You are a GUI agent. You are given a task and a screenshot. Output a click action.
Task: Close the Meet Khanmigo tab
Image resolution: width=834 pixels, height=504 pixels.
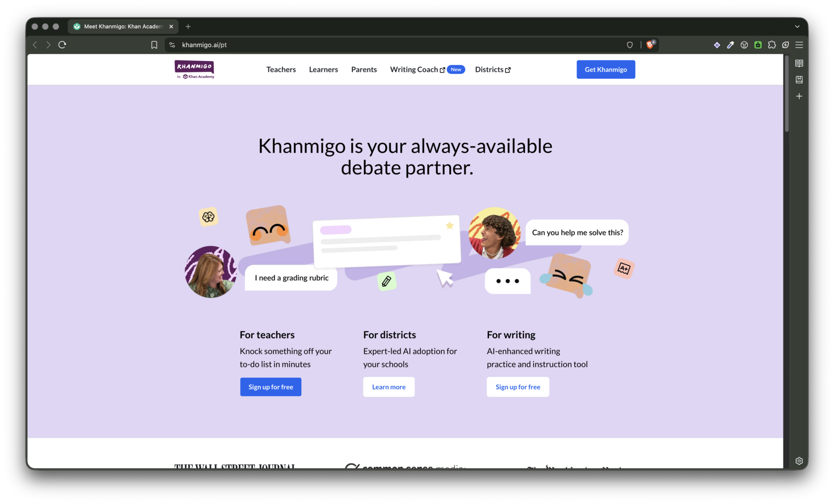pyautogui.click(x=171, y=27)
